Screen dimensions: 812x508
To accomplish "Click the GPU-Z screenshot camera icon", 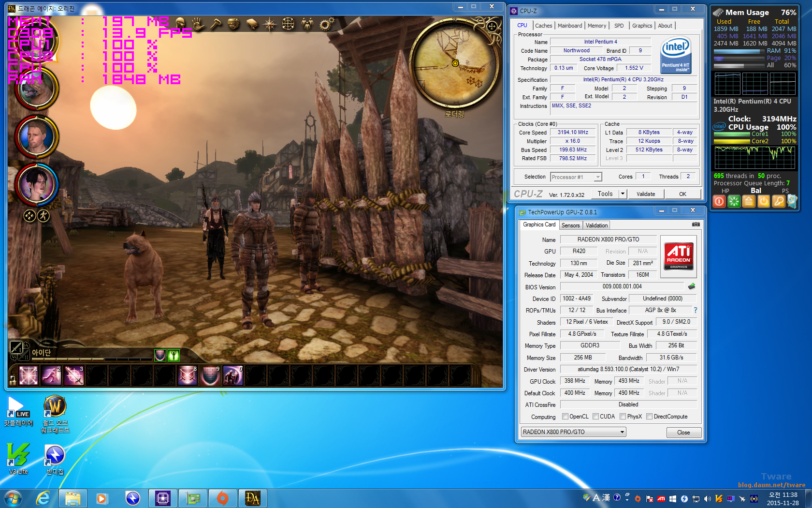I will point(696,224).
